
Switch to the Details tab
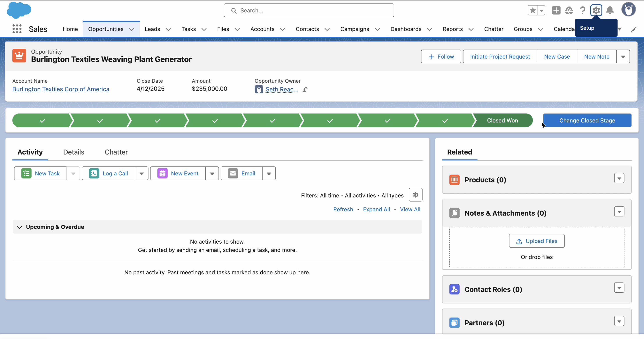click(x=74, y=152)
